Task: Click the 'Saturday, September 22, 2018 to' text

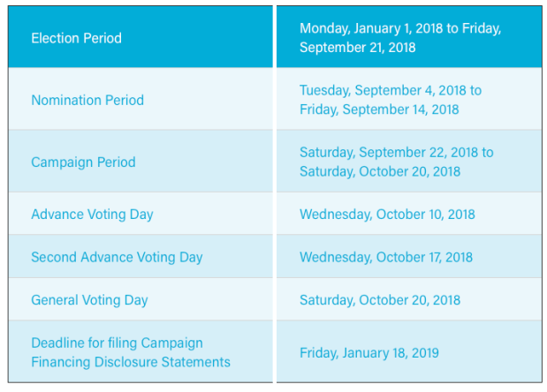Action: (396, 152)
